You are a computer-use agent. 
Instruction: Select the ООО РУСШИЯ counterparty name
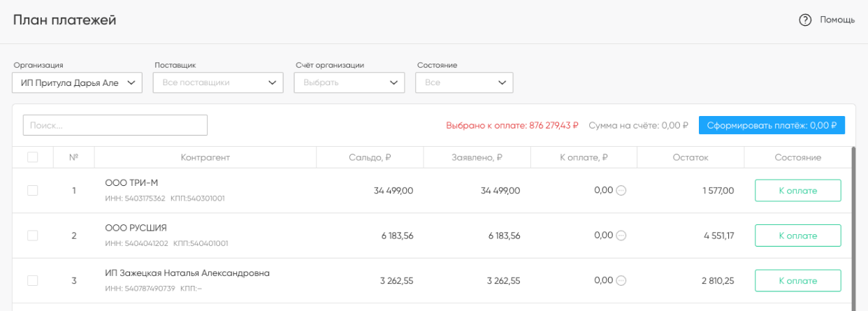point(136,228)
